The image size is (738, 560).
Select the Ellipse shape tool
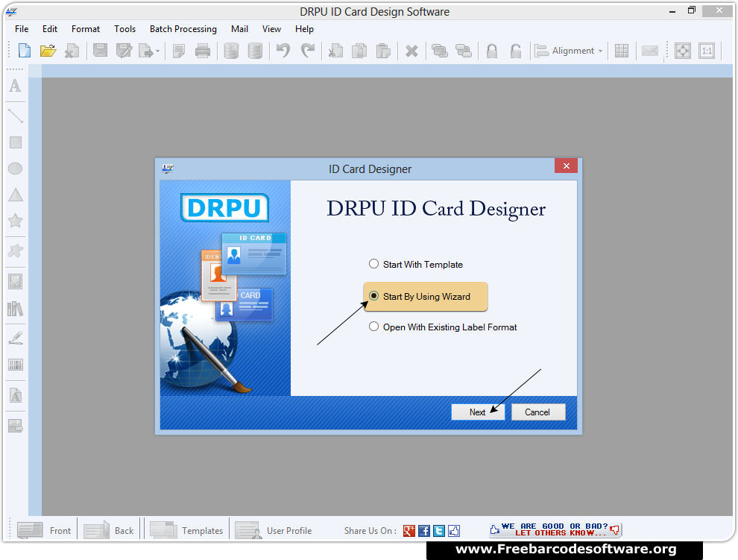point(16,169)
